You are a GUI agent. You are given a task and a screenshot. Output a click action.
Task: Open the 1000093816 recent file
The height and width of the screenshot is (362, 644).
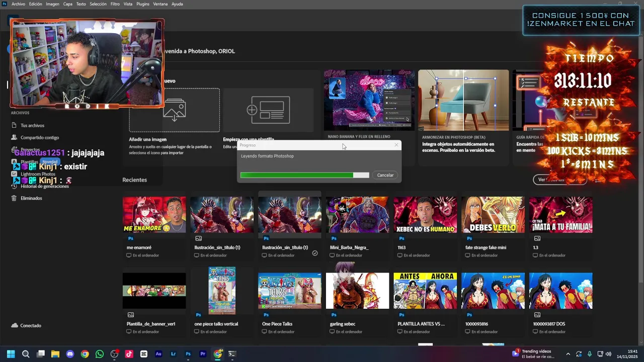pyautogui.click(x=493, y=291)
